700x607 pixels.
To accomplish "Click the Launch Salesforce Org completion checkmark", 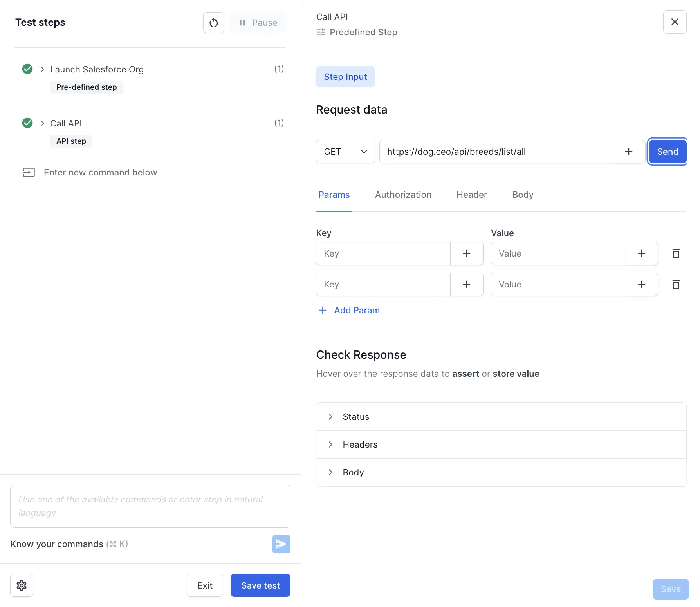I will (x=27, y=69).
